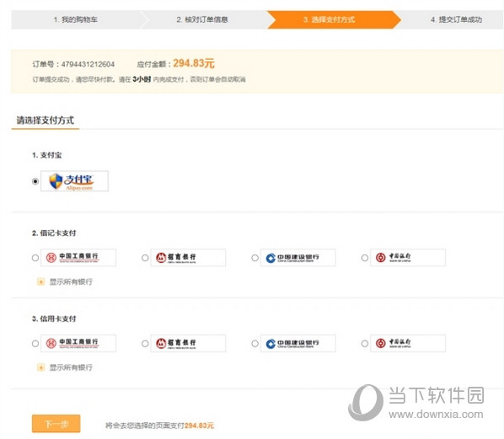
Task: Click the 2. 借记卡支付 section label
Action: click(54, 233)
